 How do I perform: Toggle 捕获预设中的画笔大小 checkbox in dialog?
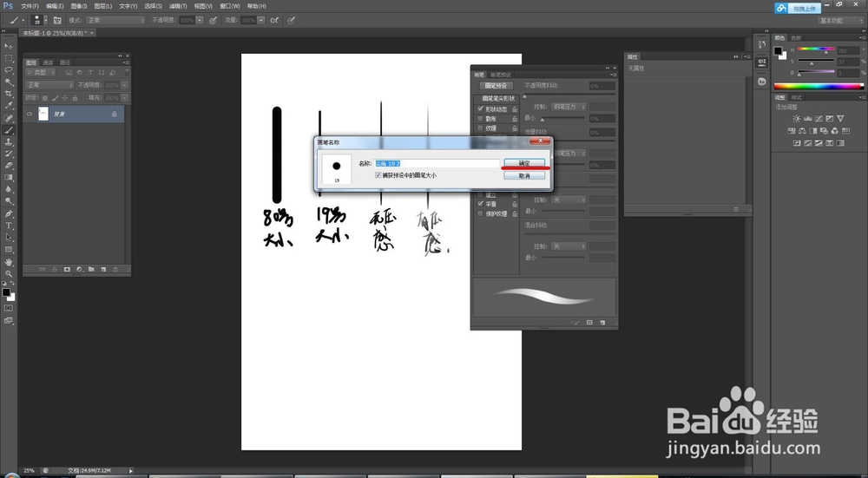click(x=378, y=175)
